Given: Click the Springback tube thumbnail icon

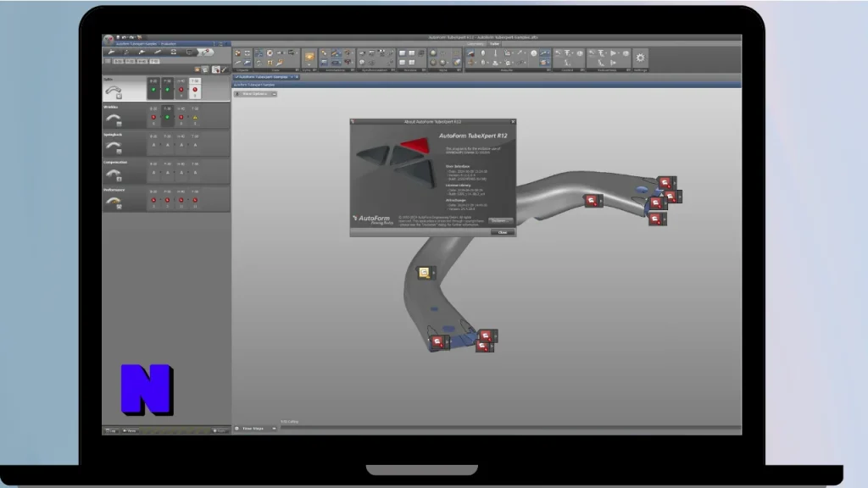Looking at the screenshot, I should [x=114, y=147].
